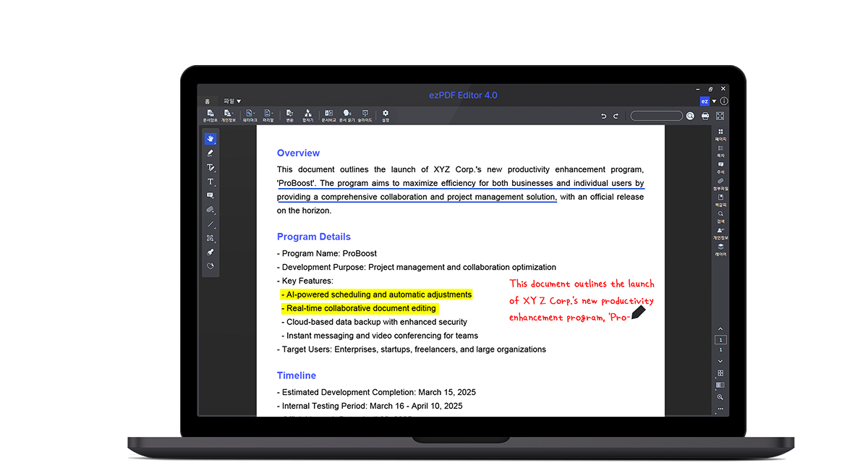Open the 첨부파일 attachments panel
The image size is (868, 463).
point(720,184)
